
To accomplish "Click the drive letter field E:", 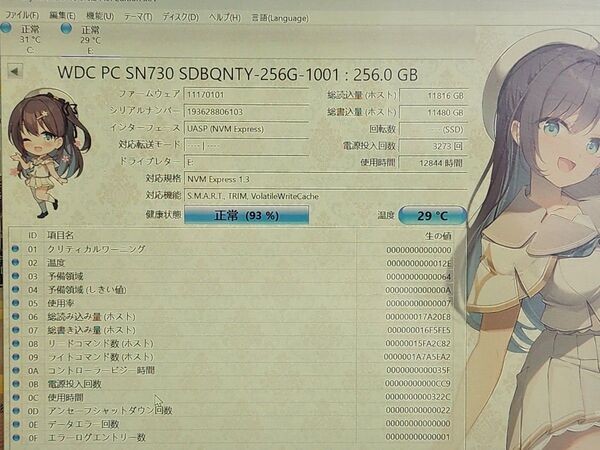I will coord(246,162).
